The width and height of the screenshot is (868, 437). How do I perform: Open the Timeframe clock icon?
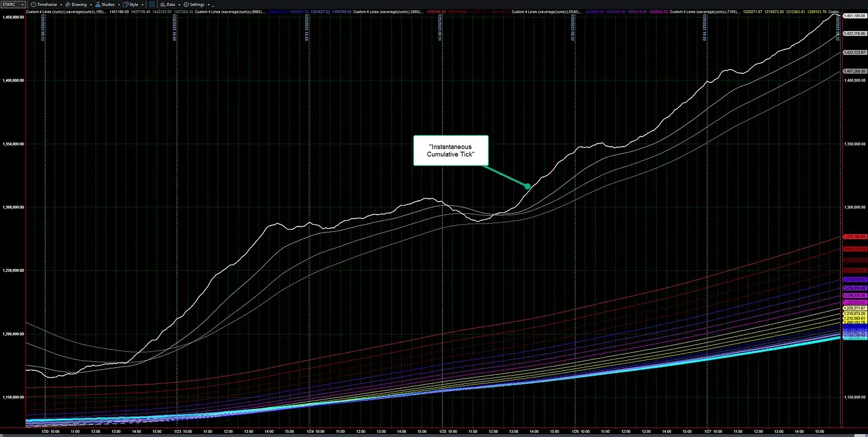coord(33,4)
